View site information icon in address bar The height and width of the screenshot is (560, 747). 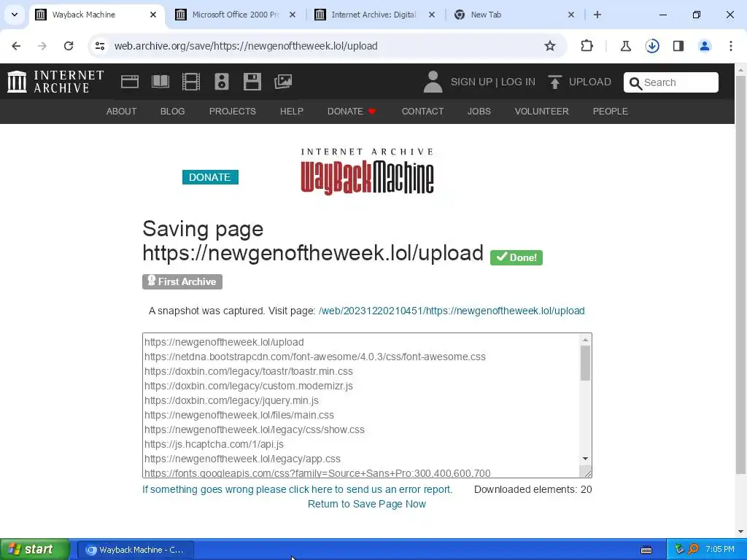(100, 46)
